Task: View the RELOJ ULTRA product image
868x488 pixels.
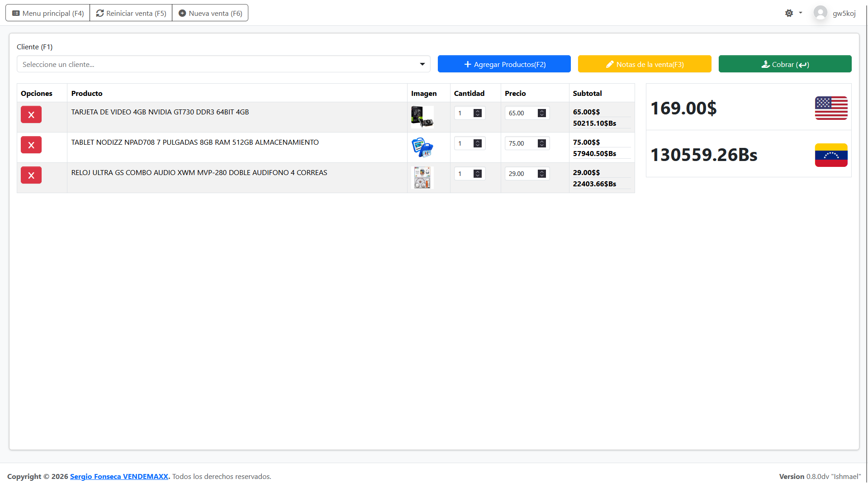Action: click(422, 178)
